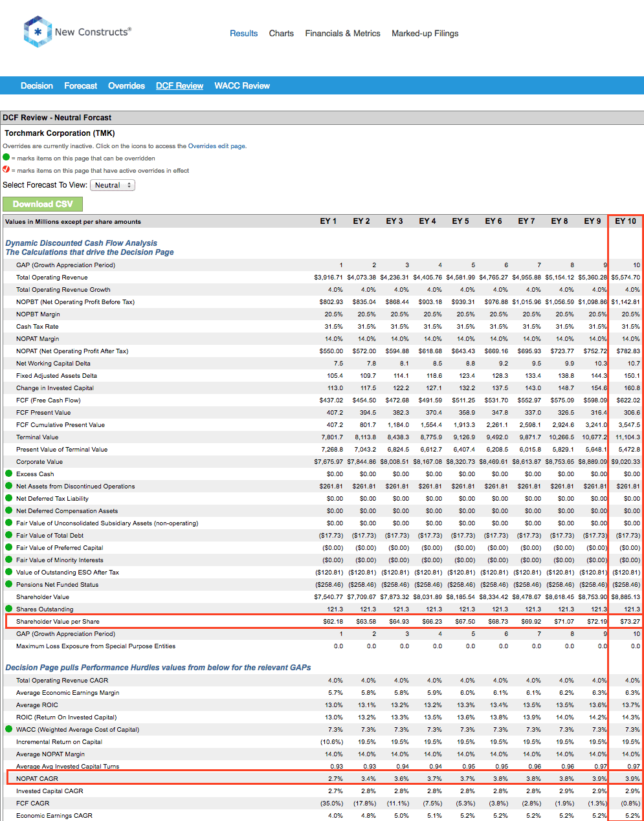Click the NOPAT CAGR row label

coord(37,778)
